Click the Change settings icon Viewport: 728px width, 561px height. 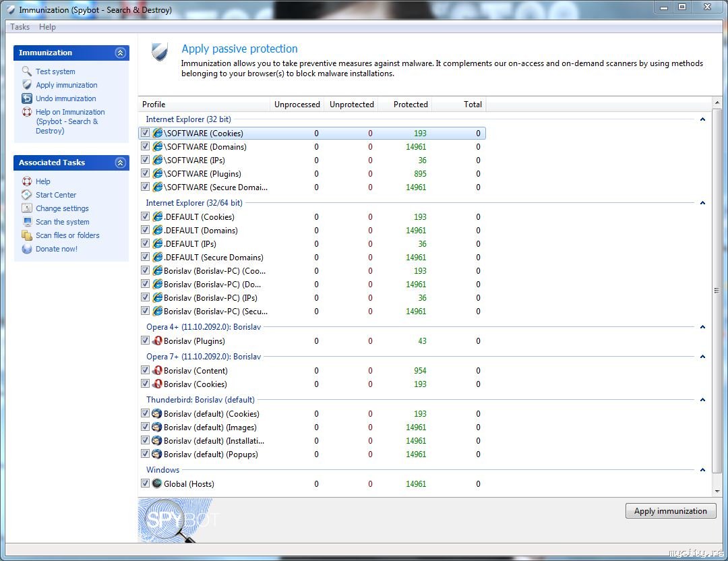pyautogui.click(x=27, y=208)
